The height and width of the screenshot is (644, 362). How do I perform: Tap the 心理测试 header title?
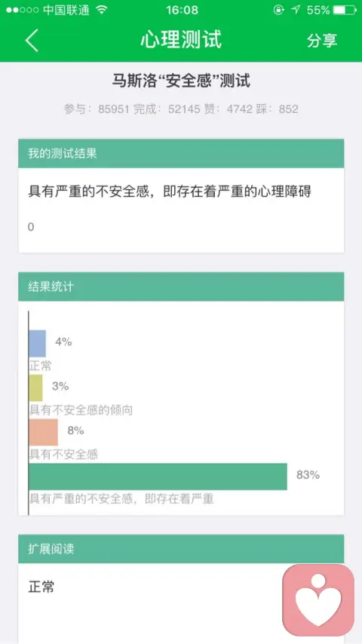181,40
